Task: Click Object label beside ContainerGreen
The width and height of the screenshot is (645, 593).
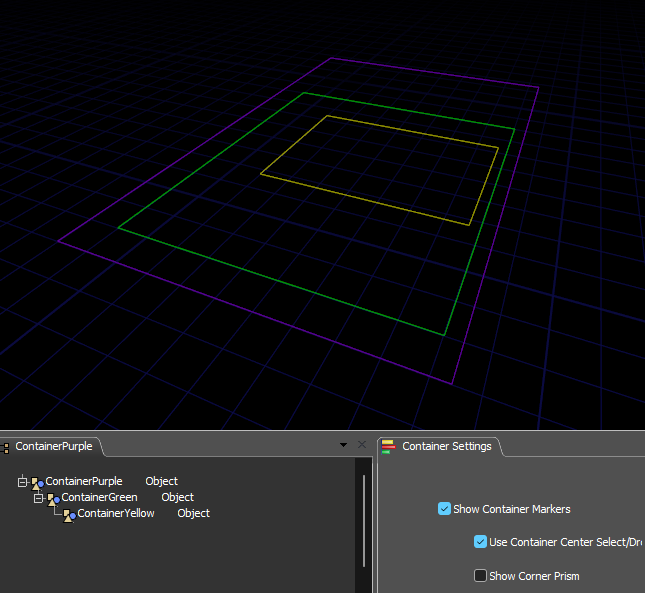Action: (177, 497)
